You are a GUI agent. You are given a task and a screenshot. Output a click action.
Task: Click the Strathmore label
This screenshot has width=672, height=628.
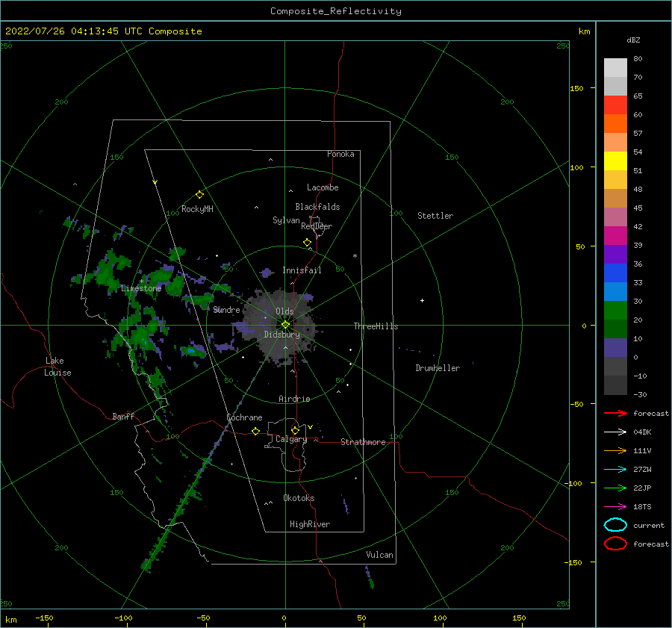coord(363,442)
